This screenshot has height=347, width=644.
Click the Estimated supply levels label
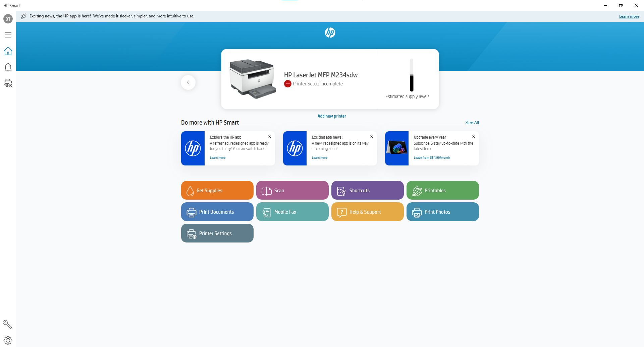407,96
